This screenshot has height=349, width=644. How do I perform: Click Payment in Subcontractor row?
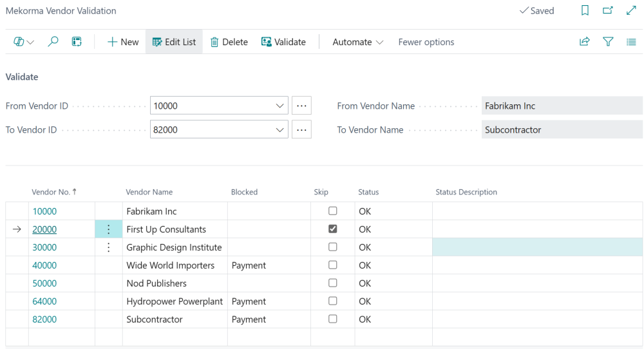coord(249,319)
